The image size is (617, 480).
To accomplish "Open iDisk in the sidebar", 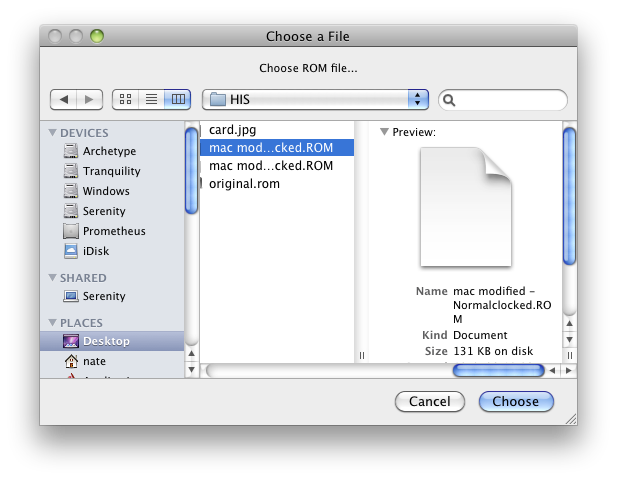I will point(112,251).
